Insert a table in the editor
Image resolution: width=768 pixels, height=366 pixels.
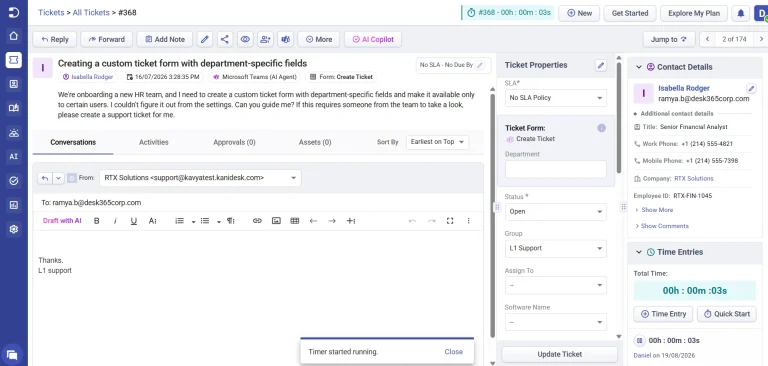294,221
